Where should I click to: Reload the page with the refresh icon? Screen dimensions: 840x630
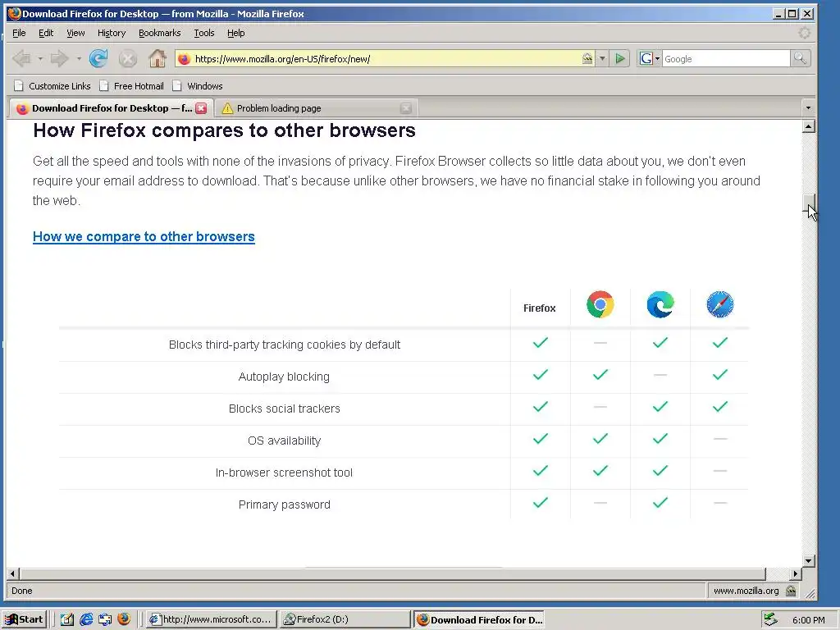[98, 58]
